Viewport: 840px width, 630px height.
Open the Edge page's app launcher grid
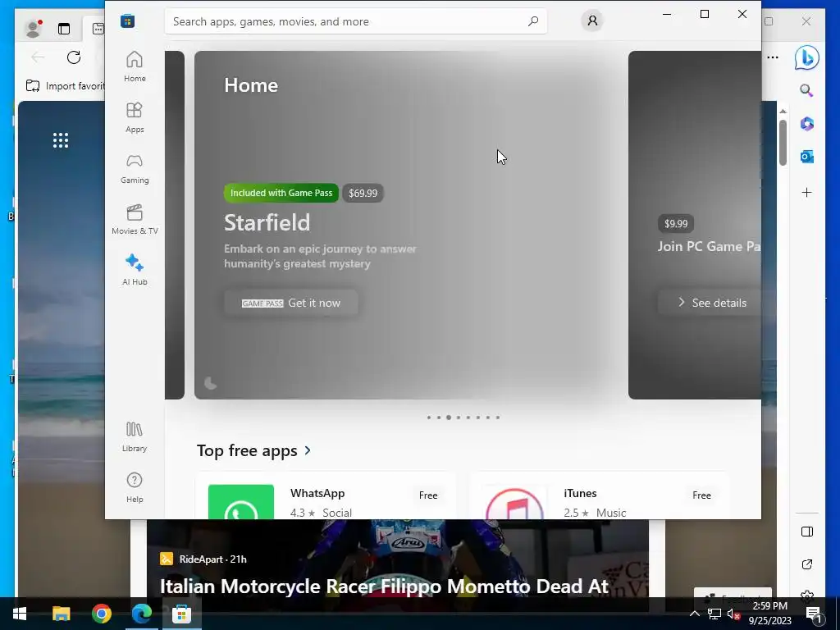[61, 140]
